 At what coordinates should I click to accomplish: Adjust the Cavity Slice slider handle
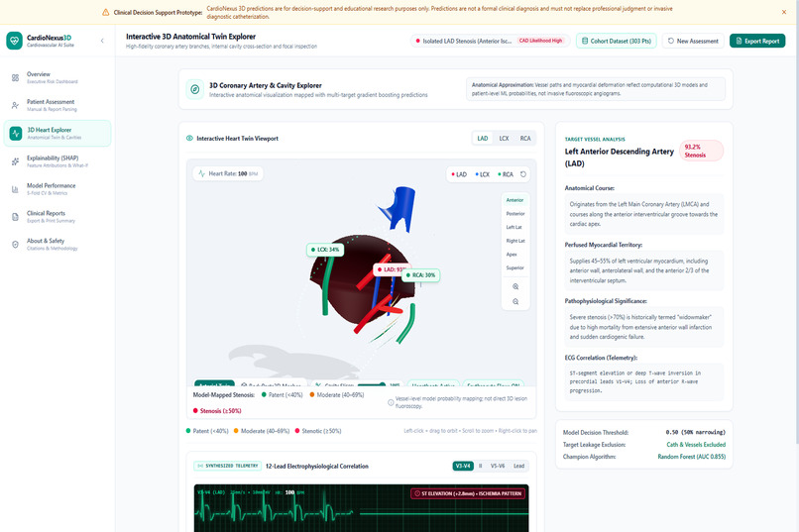tap(384, 384)
